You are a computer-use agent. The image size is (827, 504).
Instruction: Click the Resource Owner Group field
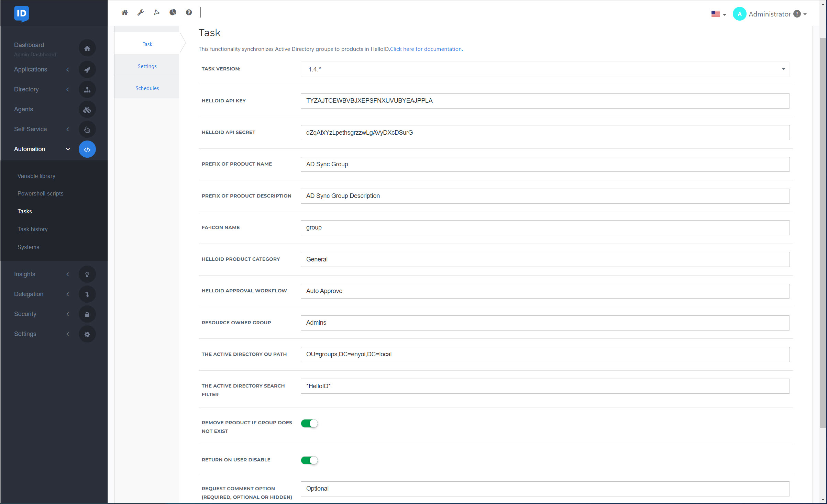(x=545, y=323)
